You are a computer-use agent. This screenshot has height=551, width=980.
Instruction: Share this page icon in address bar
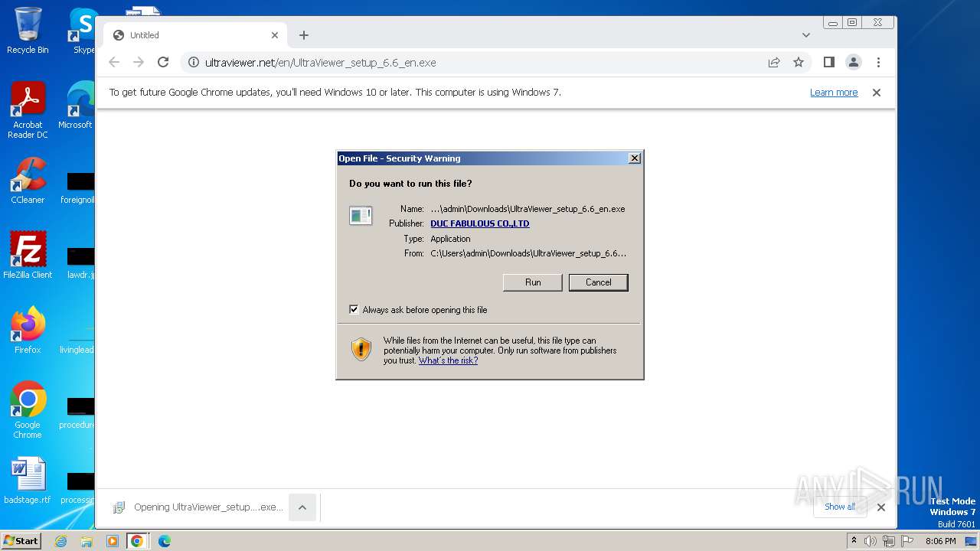click(x=774, y=63)
